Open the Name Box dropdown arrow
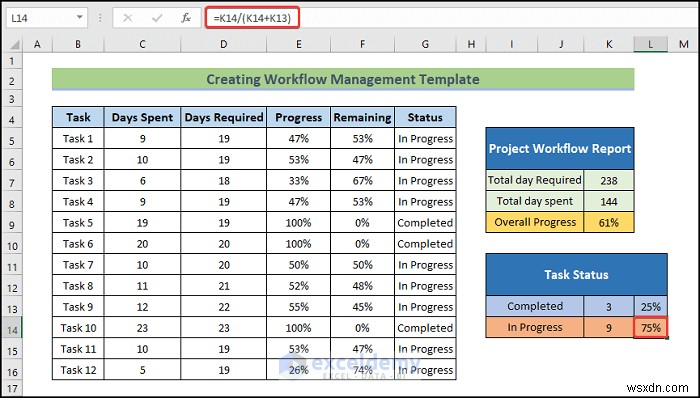This screenshot has height=398, width=700. point(80,18)
